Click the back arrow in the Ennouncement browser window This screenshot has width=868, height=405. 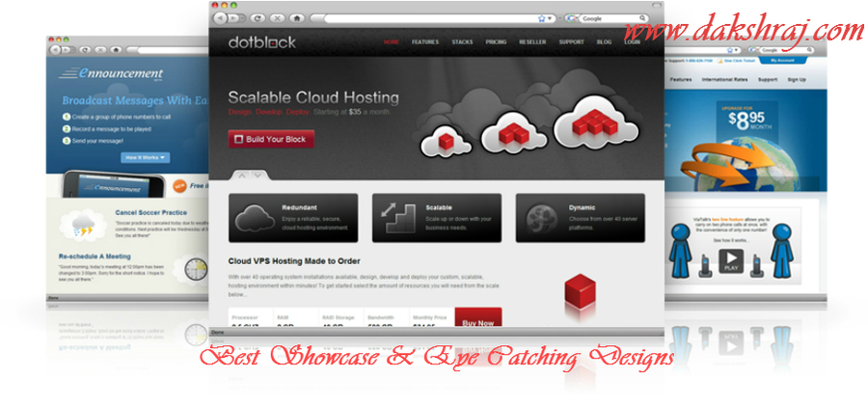[x=55, y=50]
